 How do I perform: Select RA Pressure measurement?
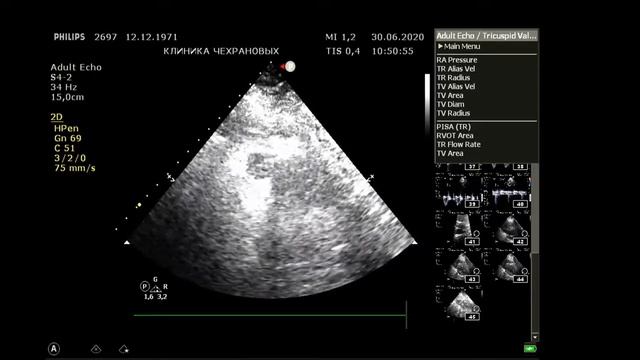457,60
